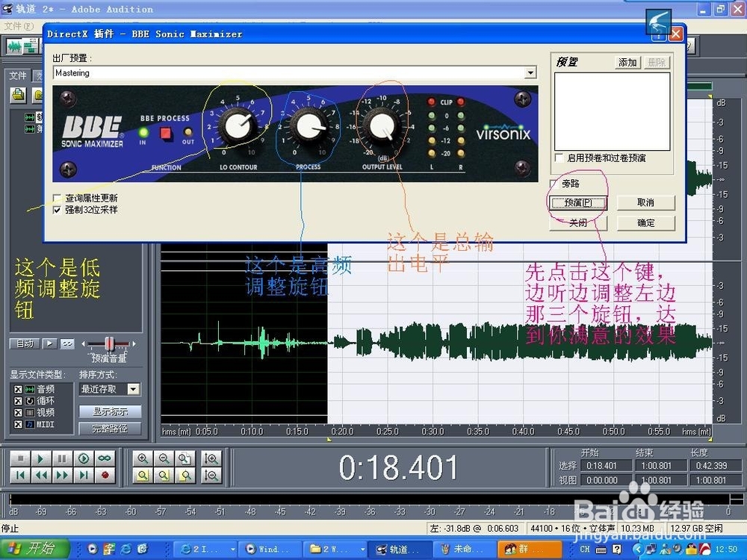Image resolution: width=747 pixels, height=560 pixels.
Task: Click the presets list box in dialog
Action: point(613,112)
